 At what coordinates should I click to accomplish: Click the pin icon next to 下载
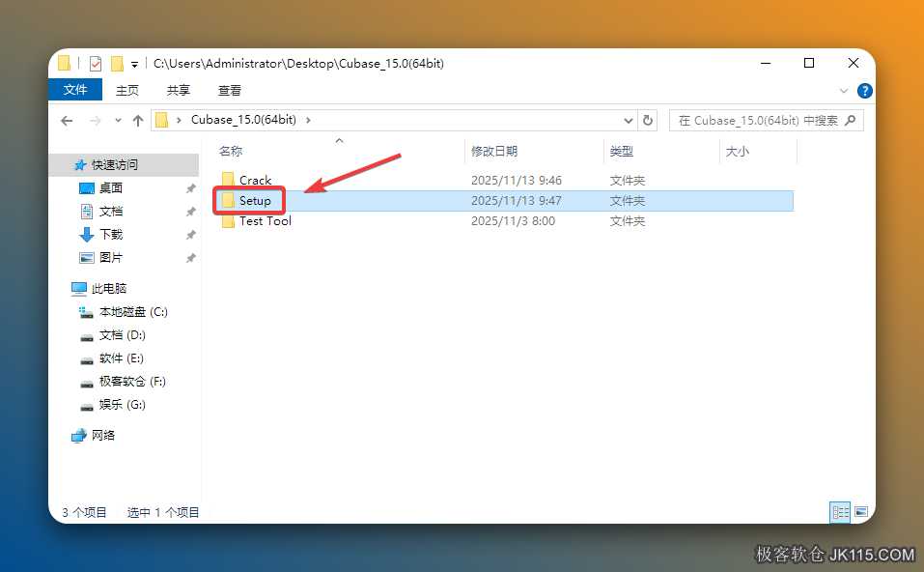point(190,235)
